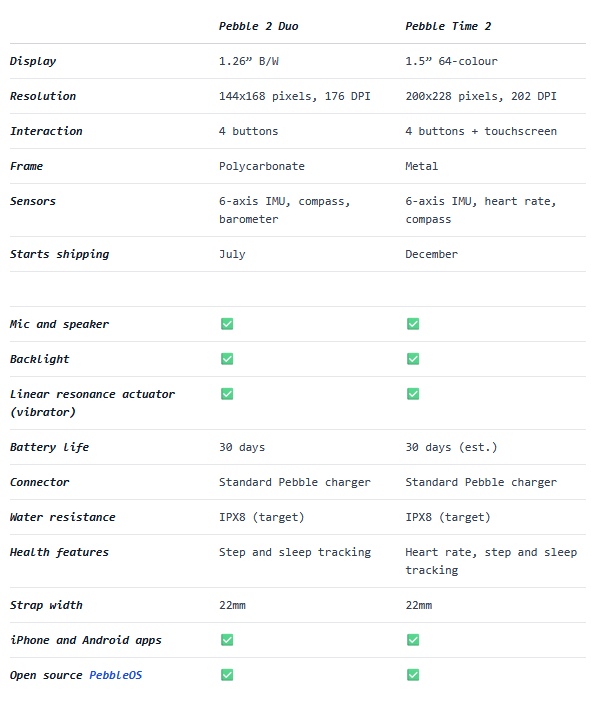Click Mic and speaker checkmark for Pebble 2 Duo
The image size is (591, 701).
pyautogui.click(x=227, y=324)
